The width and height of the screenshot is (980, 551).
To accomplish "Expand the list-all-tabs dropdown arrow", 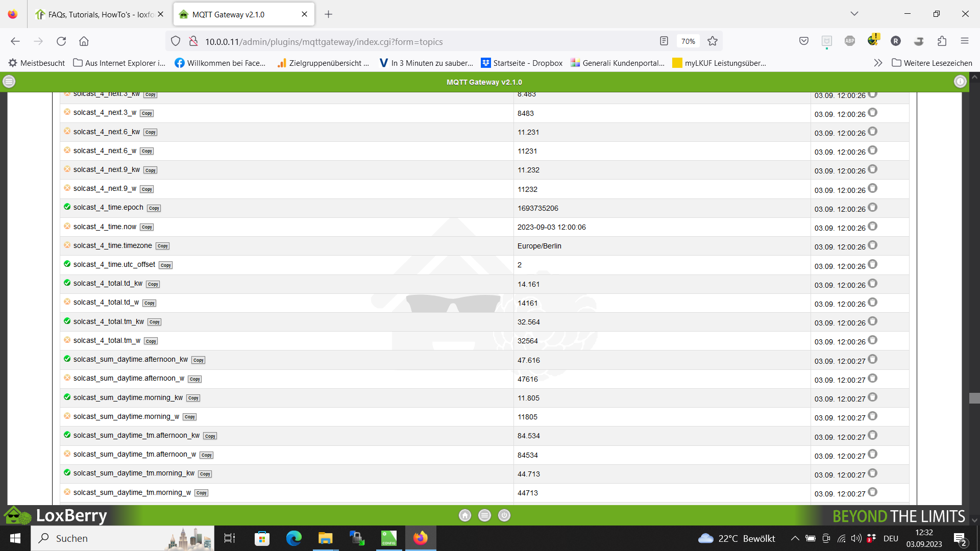I will coord(854,14).
